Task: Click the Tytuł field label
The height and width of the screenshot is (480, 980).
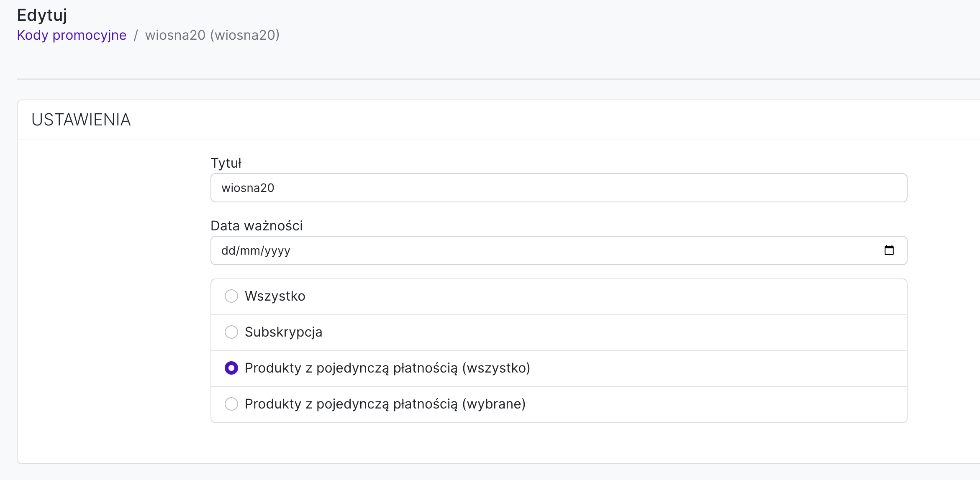Action: click(226, 163)
